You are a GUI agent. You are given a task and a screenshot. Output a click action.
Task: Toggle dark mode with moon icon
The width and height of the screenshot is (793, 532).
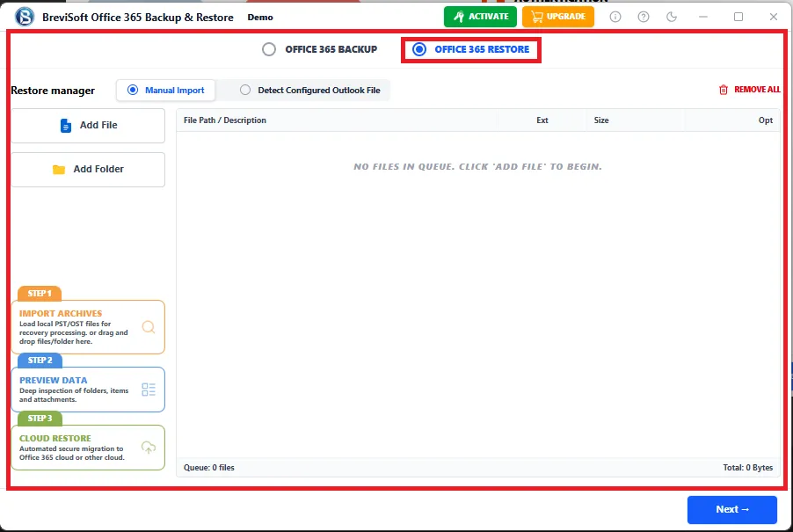pyautogui.click(x=672, y=17)
